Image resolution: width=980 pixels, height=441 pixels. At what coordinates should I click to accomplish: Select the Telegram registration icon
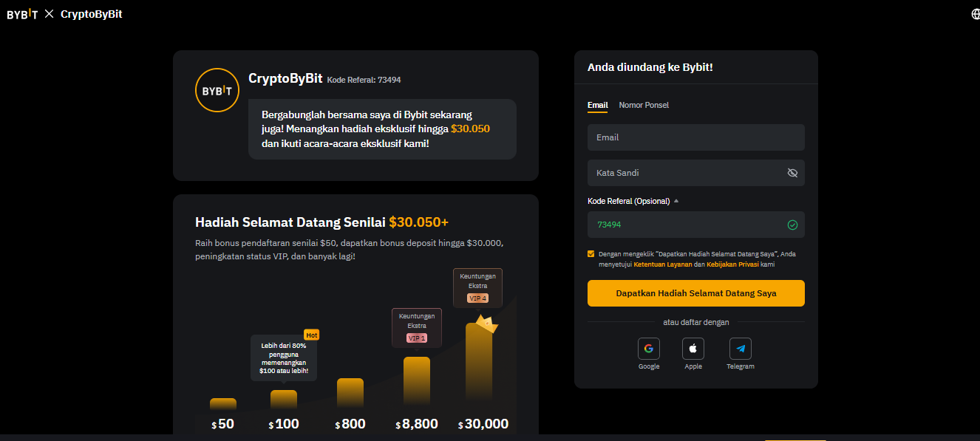740,348
